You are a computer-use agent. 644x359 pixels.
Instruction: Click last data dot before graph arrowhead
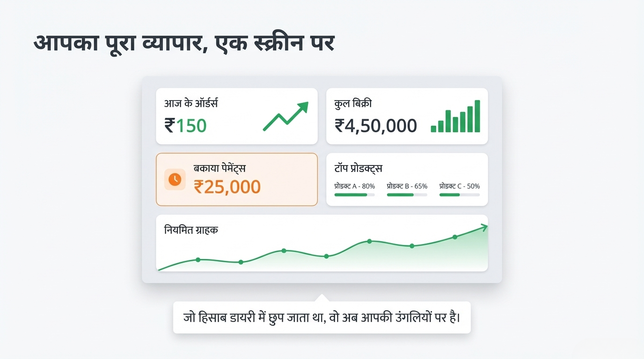(454, 237)
